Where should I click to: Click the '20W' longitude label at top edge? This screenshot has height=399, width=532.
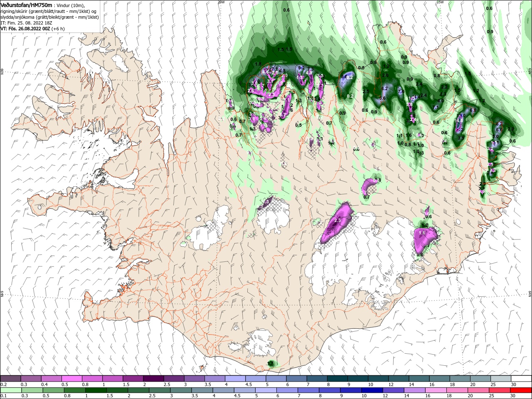click(221, 2)
